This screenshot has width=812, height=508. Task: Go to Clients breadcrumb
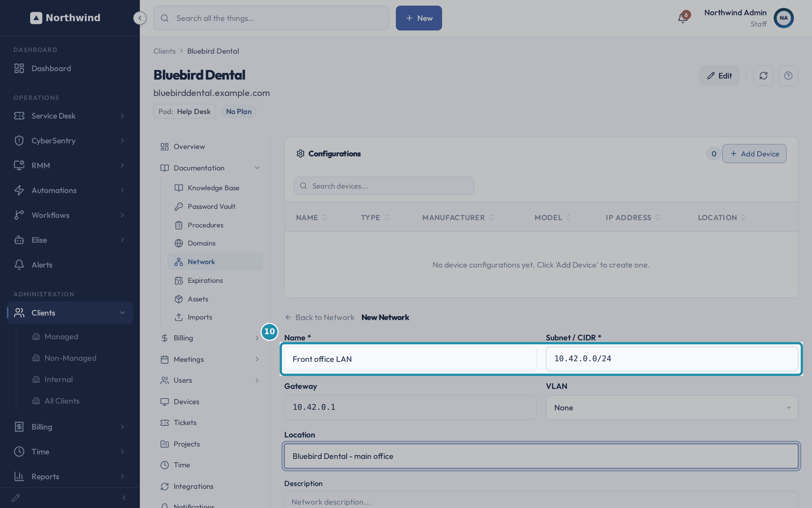tap(164, 51)
